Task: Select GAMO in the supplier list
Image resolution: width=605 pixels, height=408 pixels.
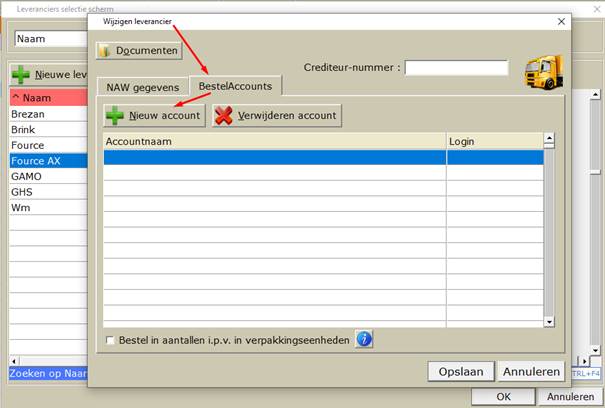Action: (49, 176)
